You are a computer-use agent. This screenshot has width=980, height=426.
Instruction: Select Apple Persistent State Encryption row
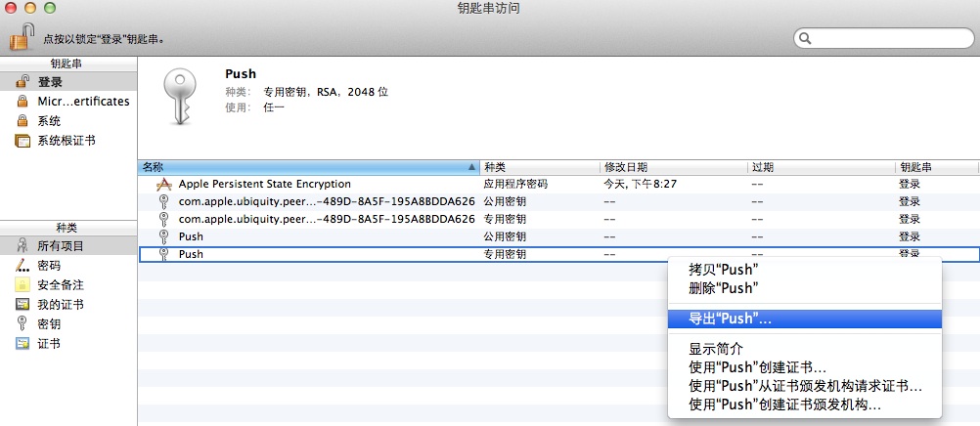pos(264,184)
